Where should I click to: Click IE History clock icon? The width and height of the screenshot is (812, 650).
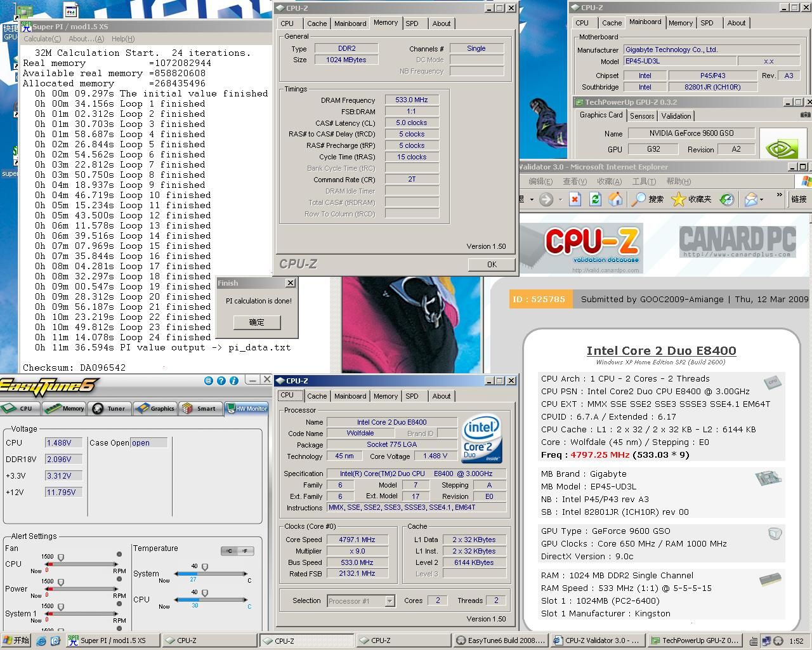(727, 199)
